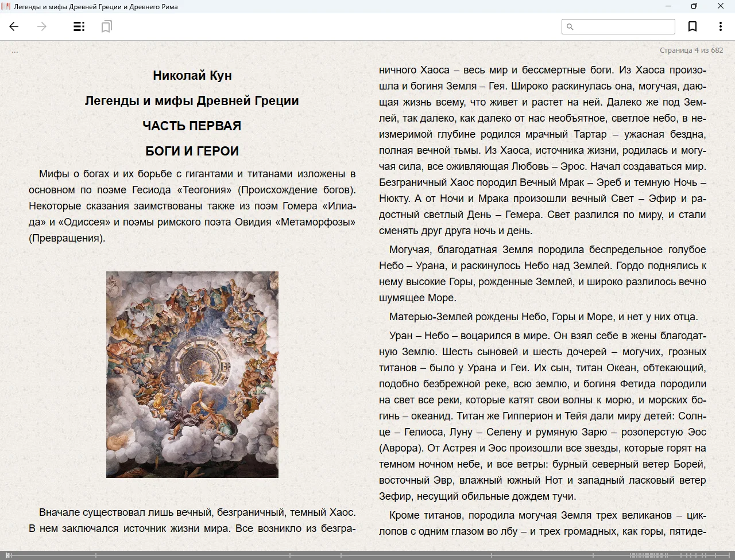Image resolution: width=735 pixels, height=560 pixels.
Task: Click the magnifier icon in search box
Action: [x=570, y=26]
